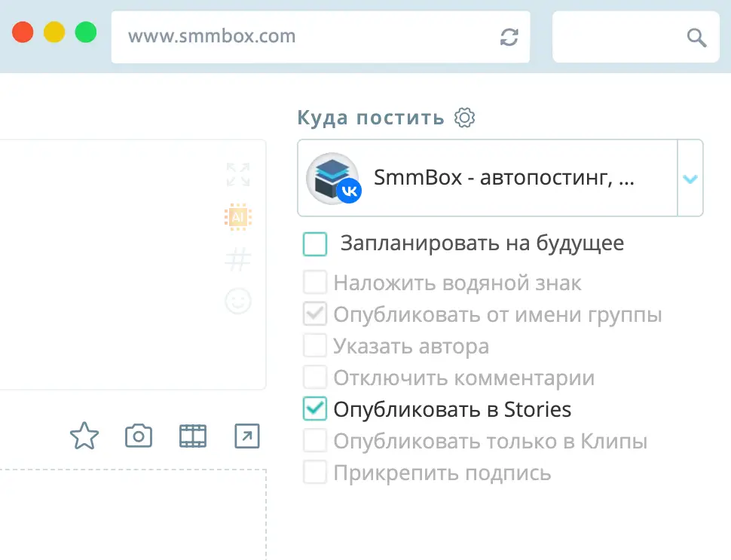
Task: Click the www.smmbox.com address bar
Action: point(320,37)
